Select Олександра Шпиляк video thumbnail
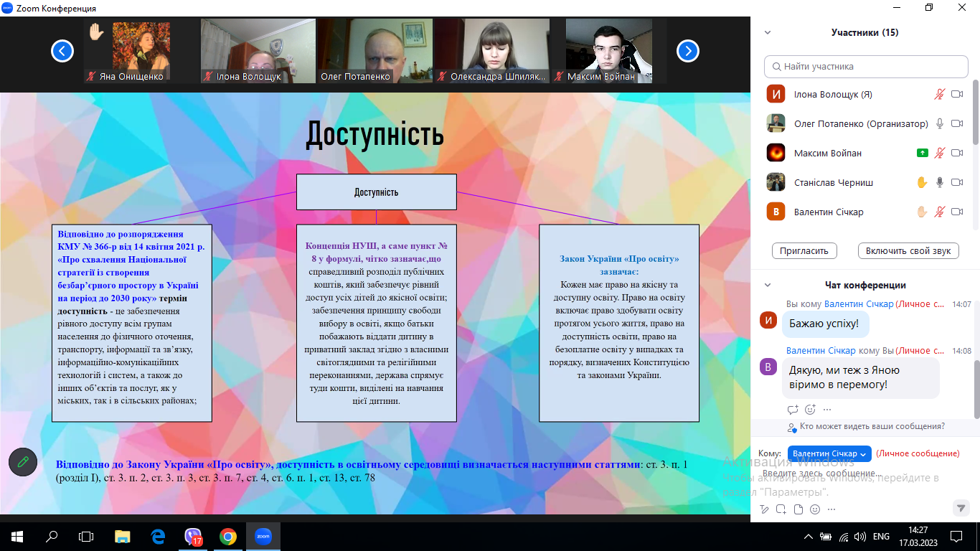This screenshot has height=551, width=980. [x=492, y=52]
